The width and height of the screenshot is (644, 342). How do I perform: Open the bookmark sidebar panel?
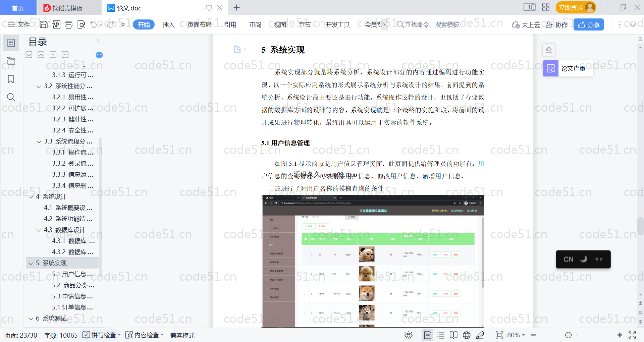(11, 79)
